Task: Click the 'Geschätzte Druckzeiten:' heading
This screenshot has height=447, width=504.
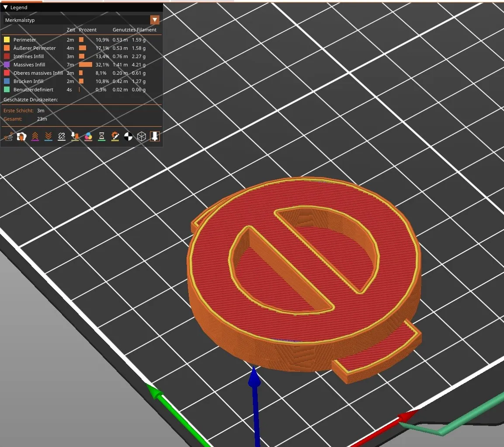Action: click(x=31, y=100)
